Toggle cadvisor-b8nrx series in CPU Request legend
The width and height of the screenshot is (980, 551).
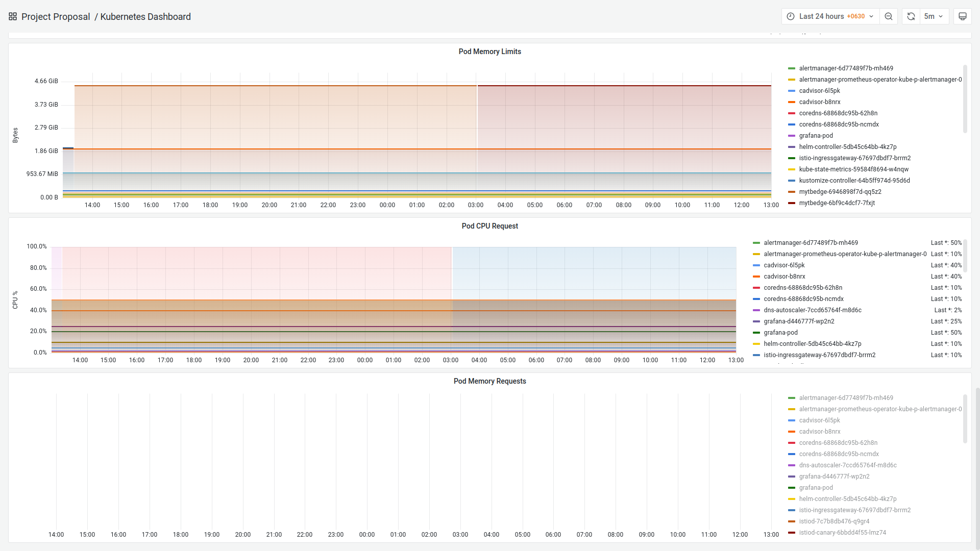(x=784, y=277)
